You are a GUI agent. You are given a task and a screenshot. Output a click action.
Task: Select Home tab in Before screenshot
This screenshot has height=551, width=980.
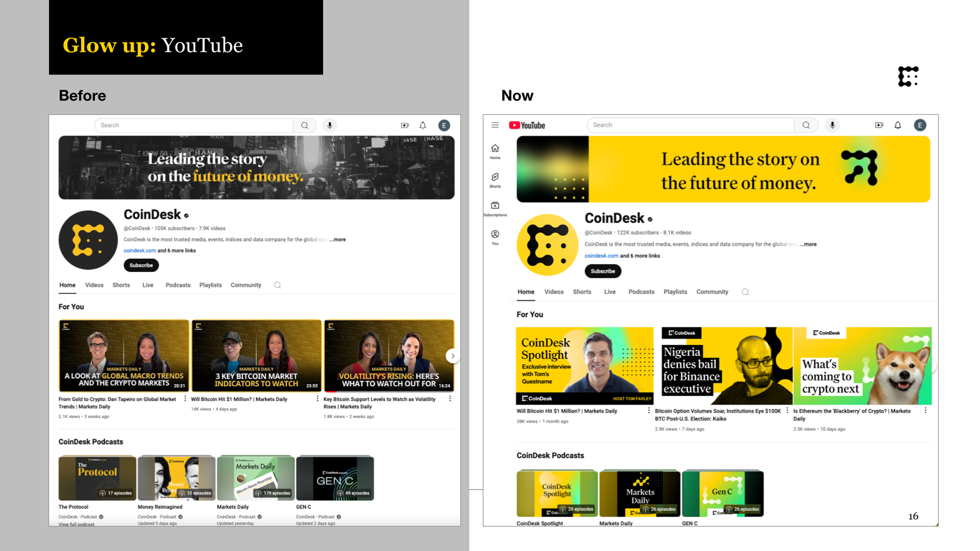click(67, 285)
